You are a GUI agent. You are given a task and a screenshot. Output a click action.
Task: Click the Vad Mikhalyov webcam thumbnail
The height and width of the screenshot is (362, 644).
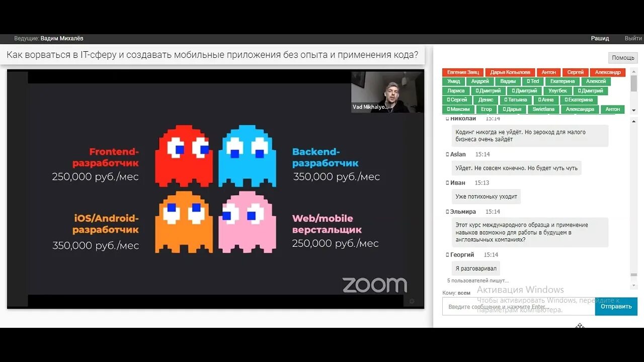(x=387, y=91)
